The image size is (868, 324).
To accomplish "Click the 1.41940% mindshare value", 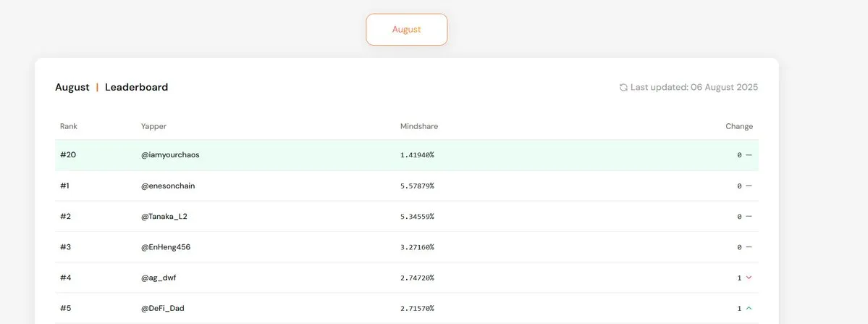I will pos(418,155).
